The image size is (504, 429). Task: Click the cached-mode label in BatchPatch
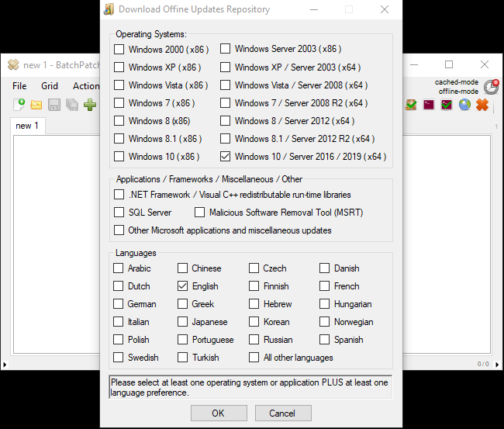tap(457, 82)
